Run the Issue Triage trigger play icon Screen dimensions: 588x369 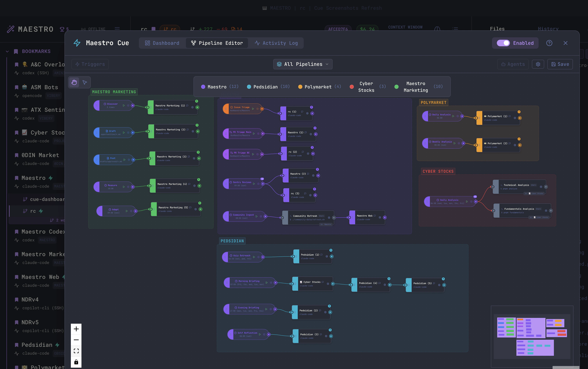pyautogui.click(x=253, y=109)
